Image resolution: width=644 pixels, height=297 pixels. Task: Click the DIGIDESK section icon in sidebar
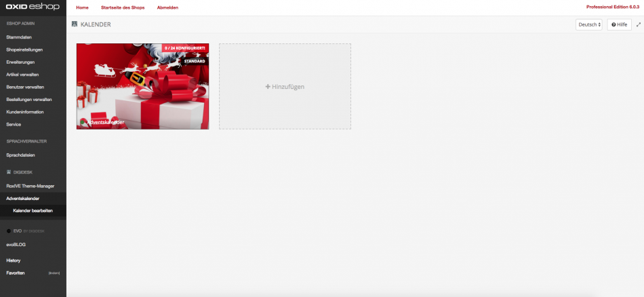8,172
